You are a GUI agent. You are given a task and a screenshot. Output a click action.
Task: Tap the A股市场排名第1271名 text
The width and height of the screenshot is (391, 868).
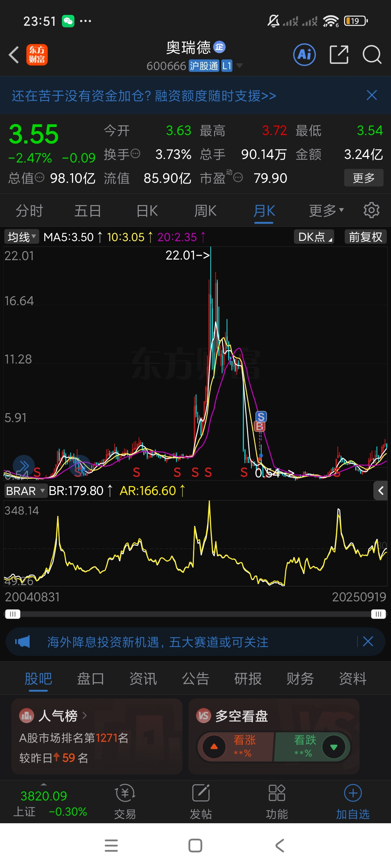[x=74, y=738]
